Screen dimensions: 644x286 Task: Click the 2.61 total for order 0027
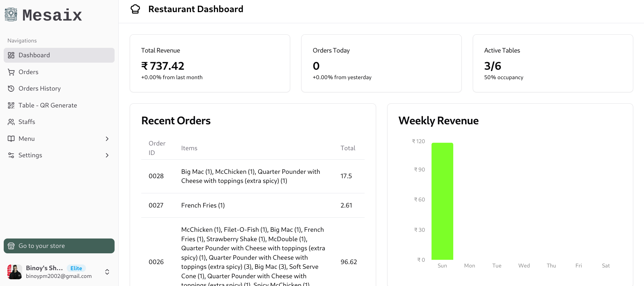point(346,205)
